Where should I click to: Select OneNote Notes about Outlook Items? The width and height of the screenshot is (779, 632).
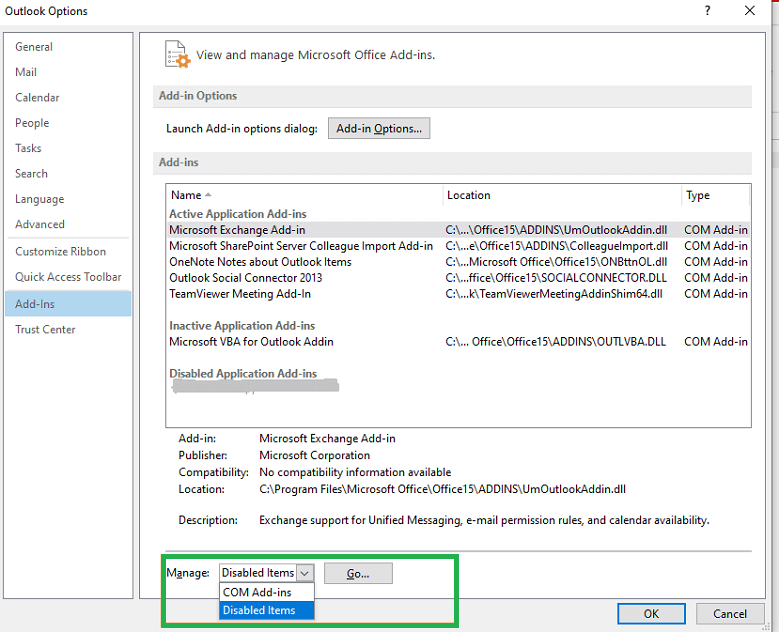[458, 262]
